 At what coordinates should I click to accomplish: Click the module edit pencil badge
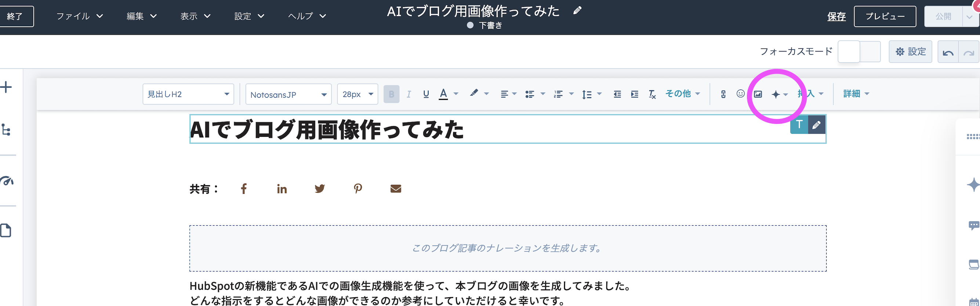816,124
